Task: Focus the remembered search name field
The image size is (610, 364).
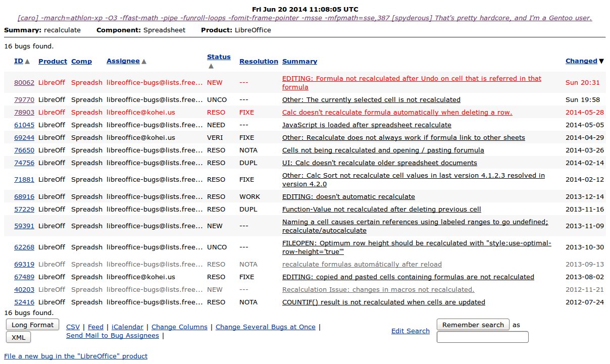Action: point(483,337)
